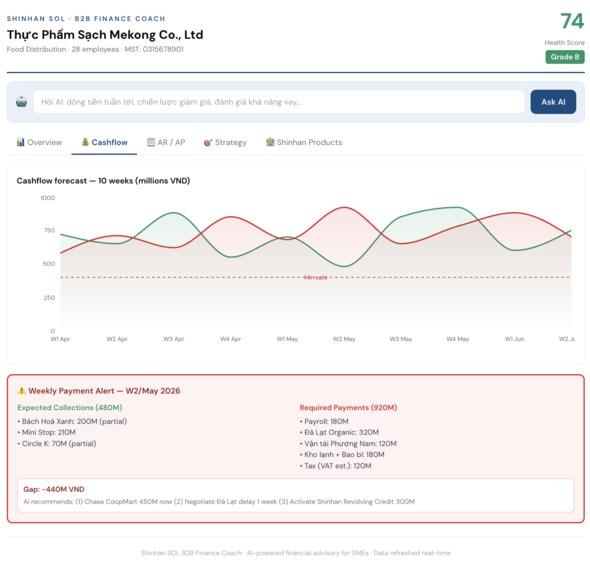
Task: Click the bar chart icon on Overview tab
Action: [x=20, y=142]
